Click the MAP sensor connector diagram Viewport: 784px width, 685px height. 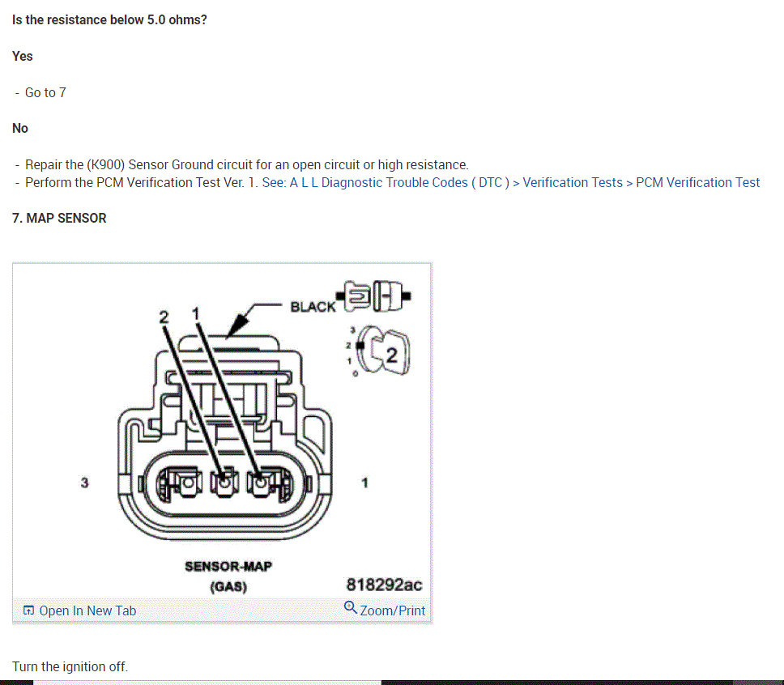[x=223, y=430]
